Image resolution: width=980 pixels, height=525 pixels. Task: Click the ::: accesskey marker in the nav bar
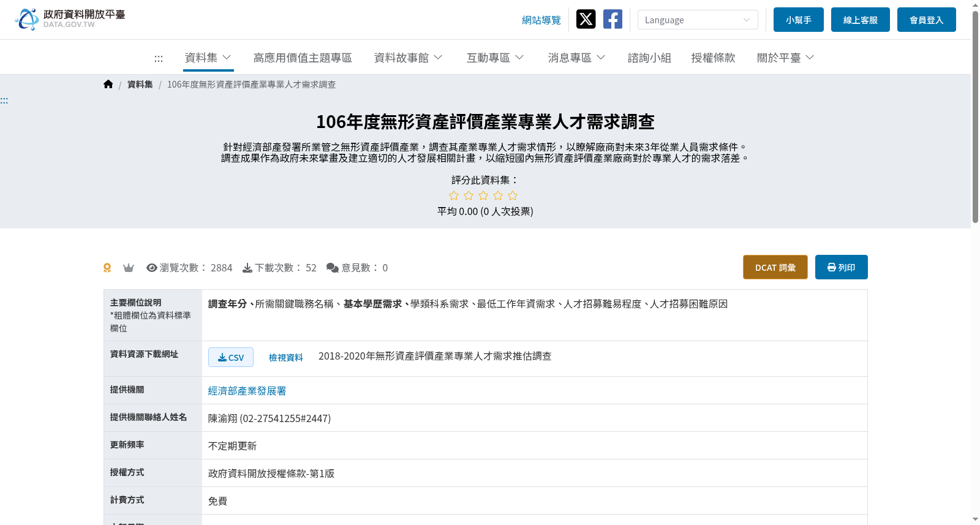159,58
